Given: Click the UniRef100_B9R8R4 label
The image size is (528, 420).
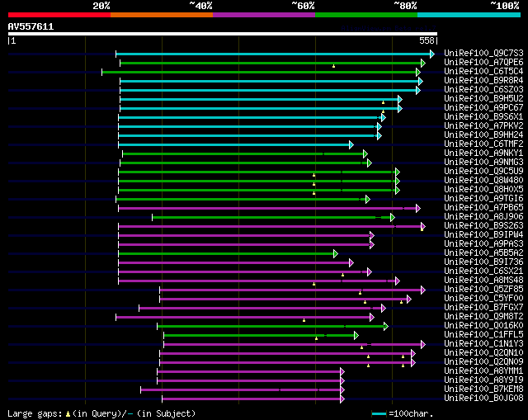Looking at the screenshot, I should 483,81.
